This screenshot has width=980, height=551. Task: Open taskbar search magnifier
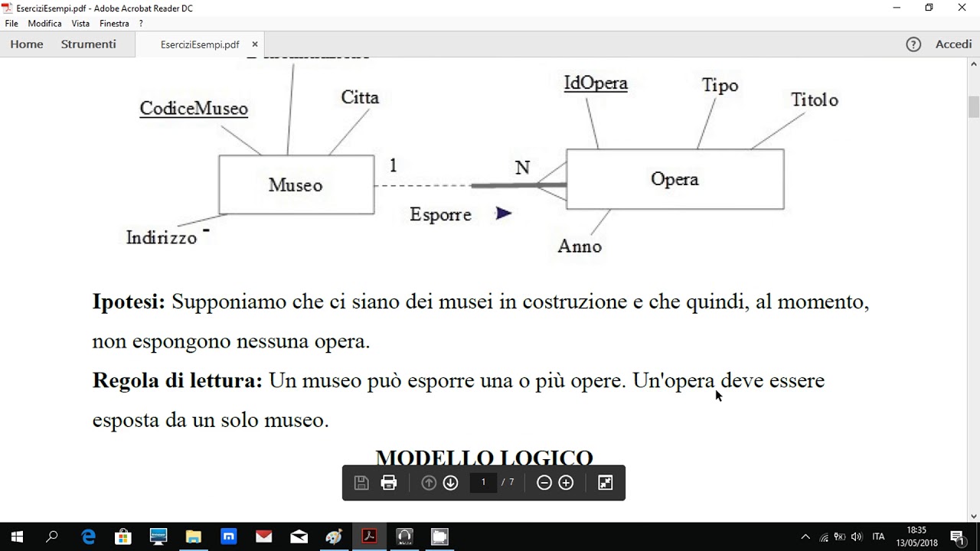coord(52,536)
